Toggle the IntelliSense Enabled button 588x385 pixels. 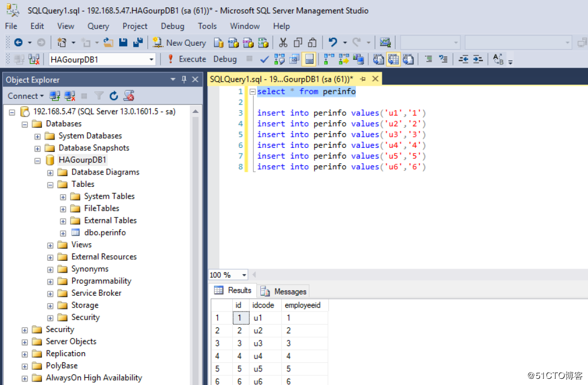[x=310, y=59]
